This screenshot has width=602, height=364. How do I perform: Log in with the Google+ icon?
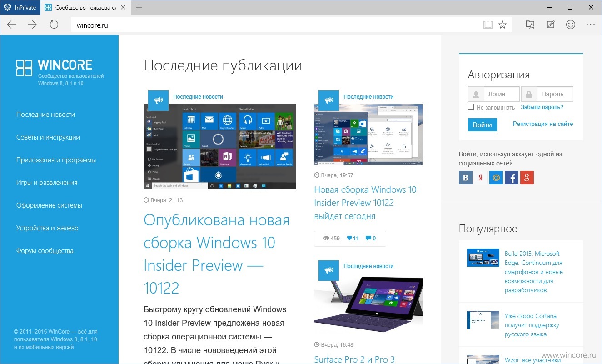click(527, 178)
